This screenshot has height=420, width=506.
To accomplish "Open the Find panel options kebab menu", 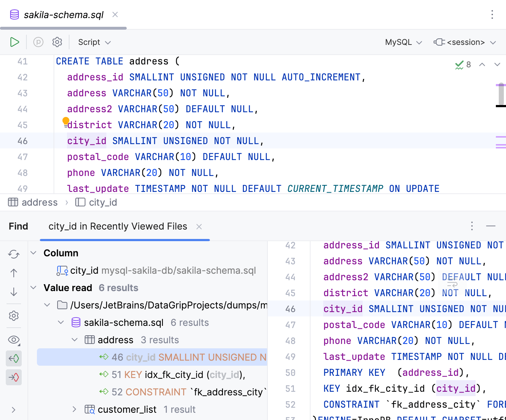I will point(472,226).
